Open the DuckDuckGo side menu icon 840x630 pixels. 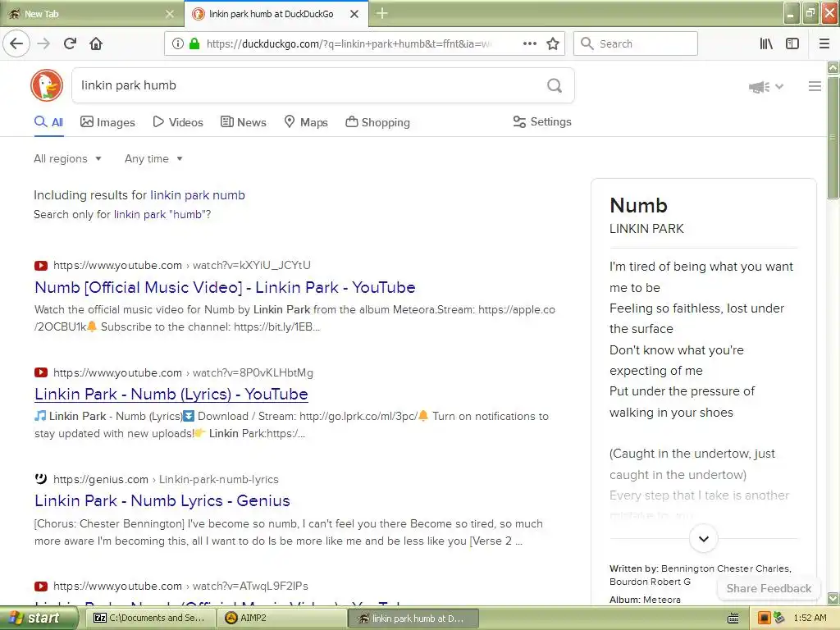(x=815, y=86)
